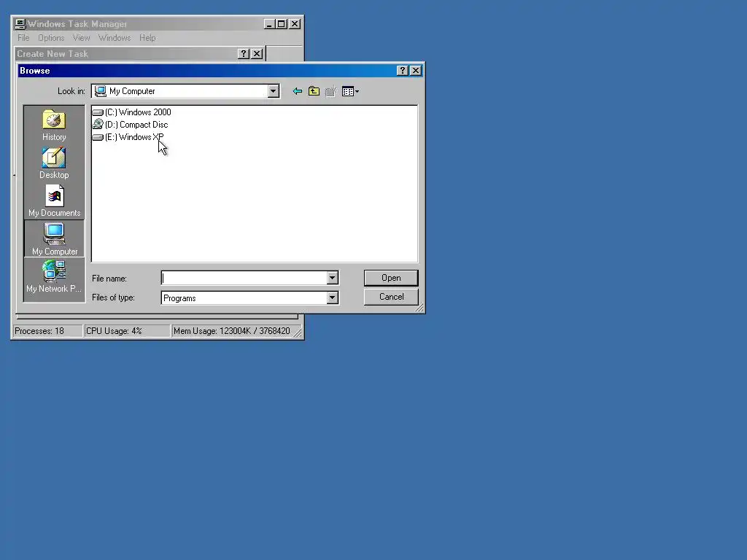Open History in the places bar

coord(54,125)
